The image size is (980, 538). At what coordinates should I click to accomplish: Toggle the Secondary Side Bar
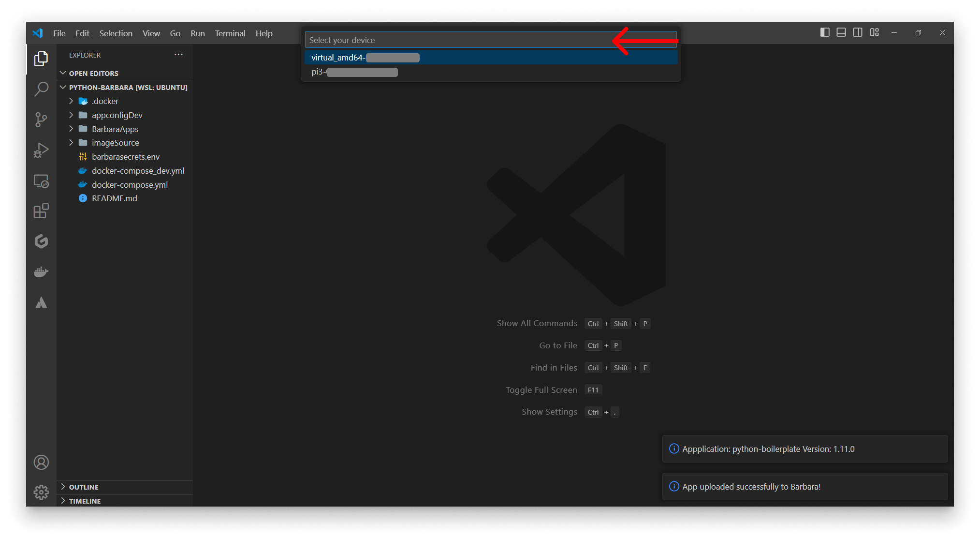(858, 32)
